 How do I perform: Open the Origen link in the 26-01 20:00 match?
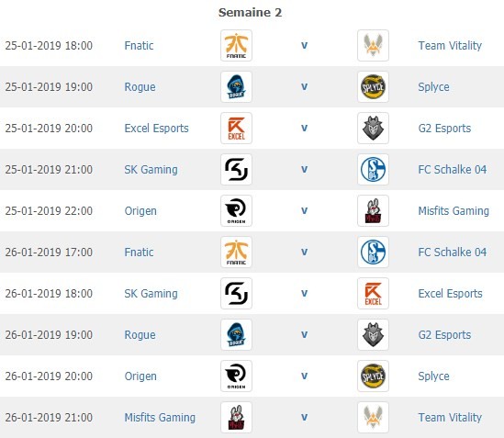point(140,376)
